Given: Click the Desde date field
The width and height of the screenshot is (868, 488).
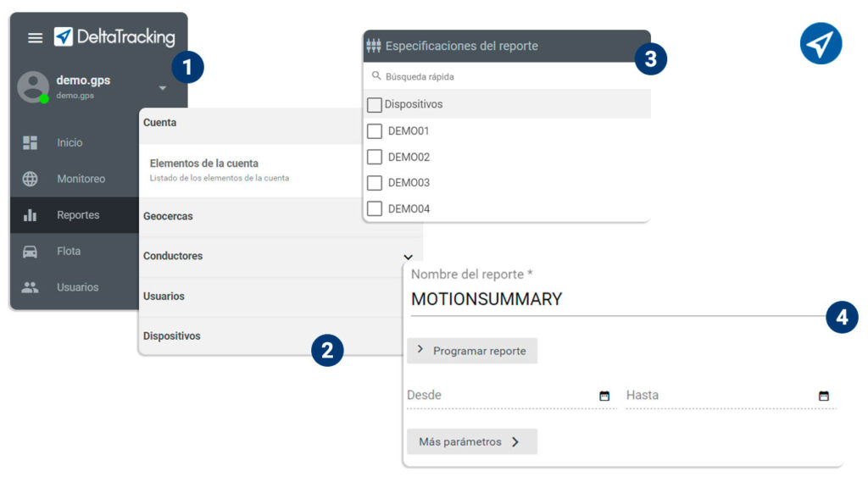Looking at the screenshot, I should click(511, 396).
